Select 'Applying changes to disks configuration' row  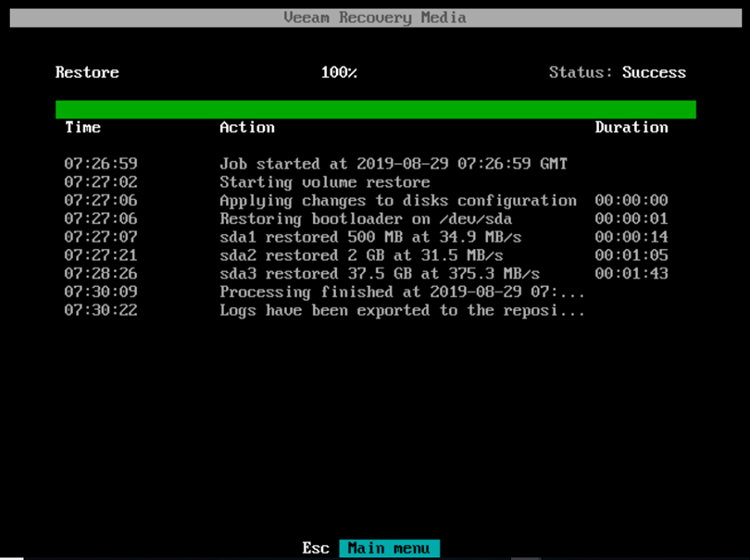(x=397, y=201)
